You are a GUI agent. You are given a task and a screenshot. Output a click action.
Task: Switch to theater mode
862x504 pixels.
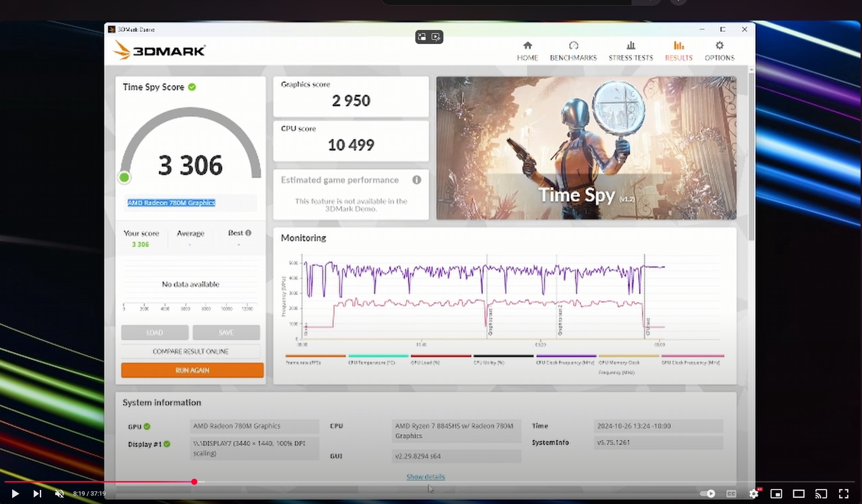click(x=799, y=494)
